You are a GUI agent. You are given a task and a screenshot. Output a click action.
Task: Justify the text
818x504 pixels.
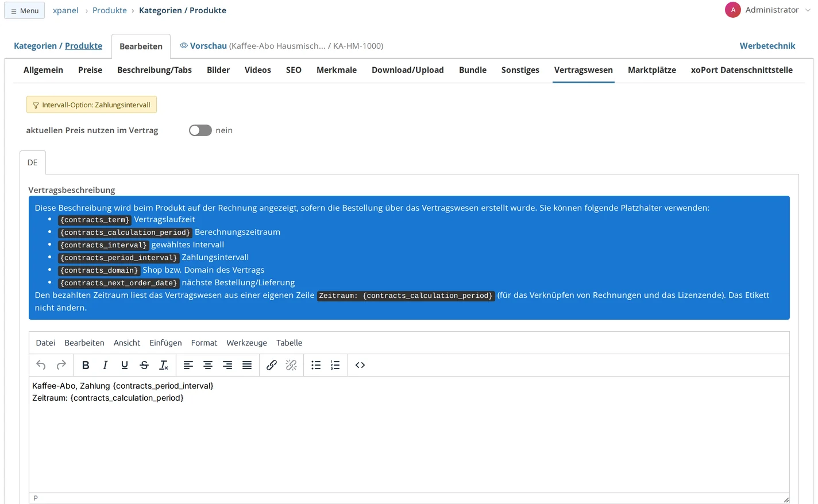pyautogui.click(x=247, y=365)
